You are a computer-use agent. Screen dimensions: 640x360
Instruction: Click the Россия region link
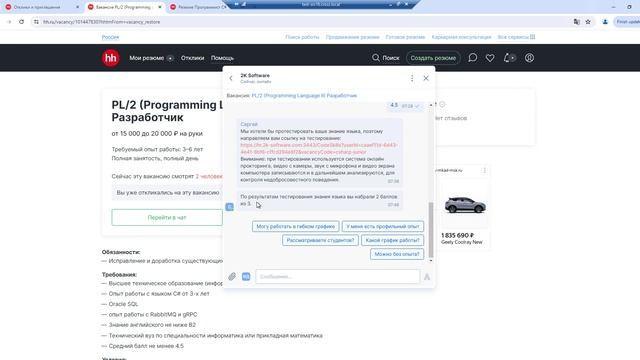point(110,37)
